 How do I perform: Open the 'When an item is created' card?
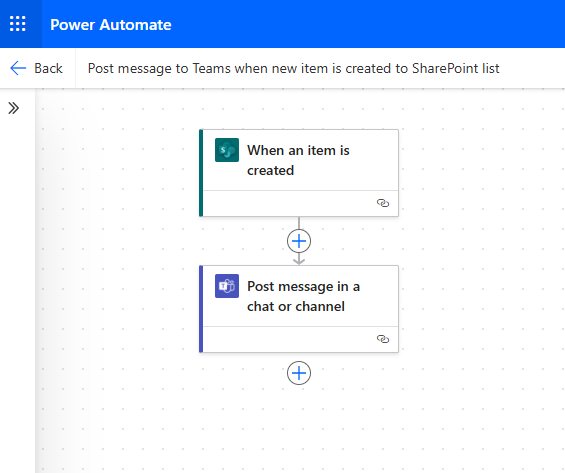pos(299,173)
